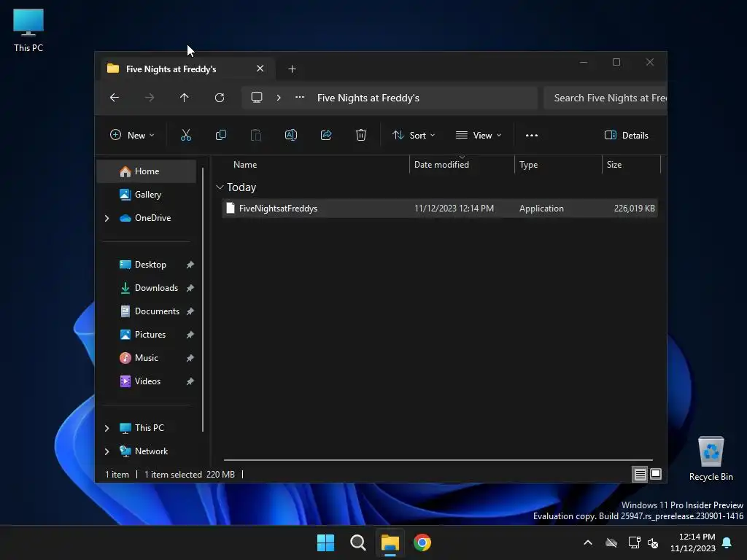Open File Explorer on the taskbar
The image size is (747, 560).
pyautogui.click(x=390, y=542)
